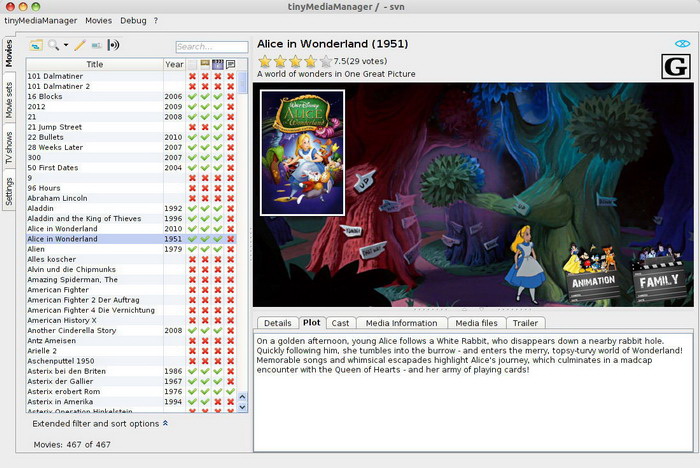Open the Media Information tab

click(400, 323)
